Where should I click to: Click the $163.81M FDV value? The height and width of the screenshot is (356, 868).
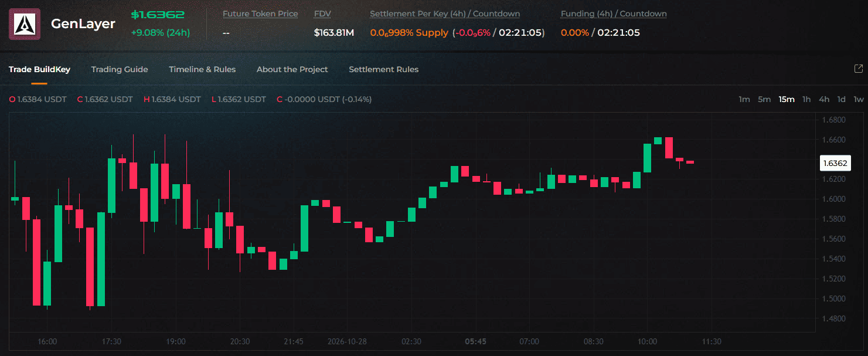click(334, 33)
